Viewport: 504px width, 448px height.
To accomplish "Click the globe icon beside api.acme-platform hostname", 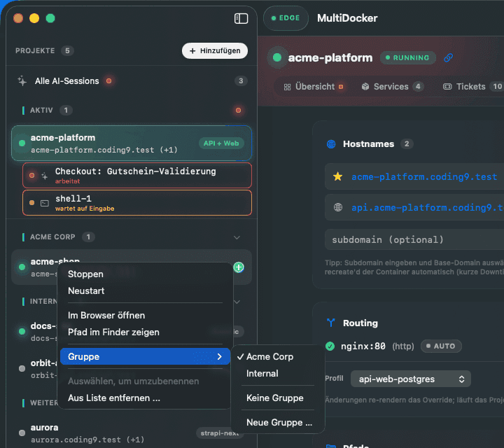I will (x=338, y=207).
